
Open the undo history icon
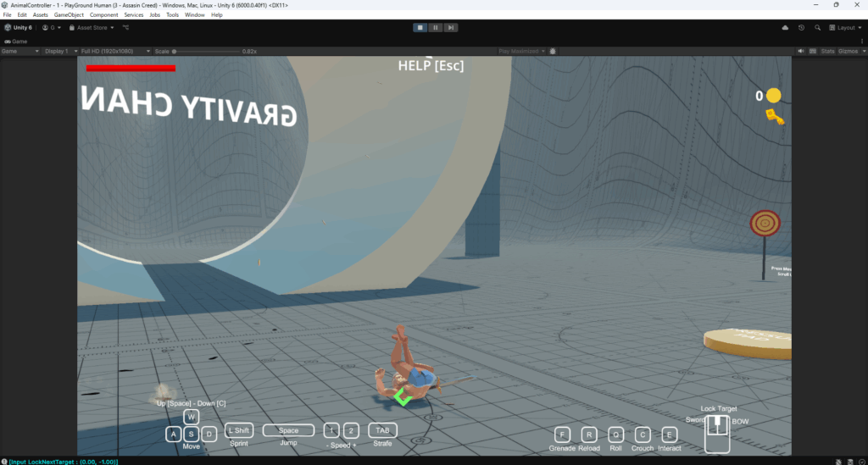point(801,28)
